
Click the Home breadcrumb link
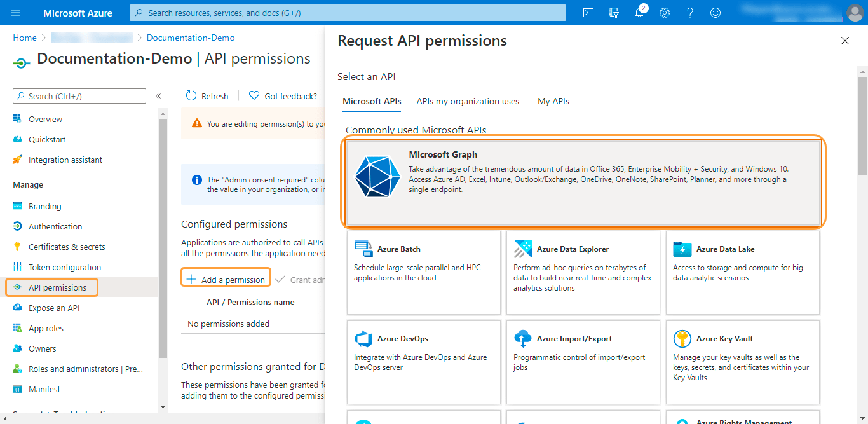[25, 38]
